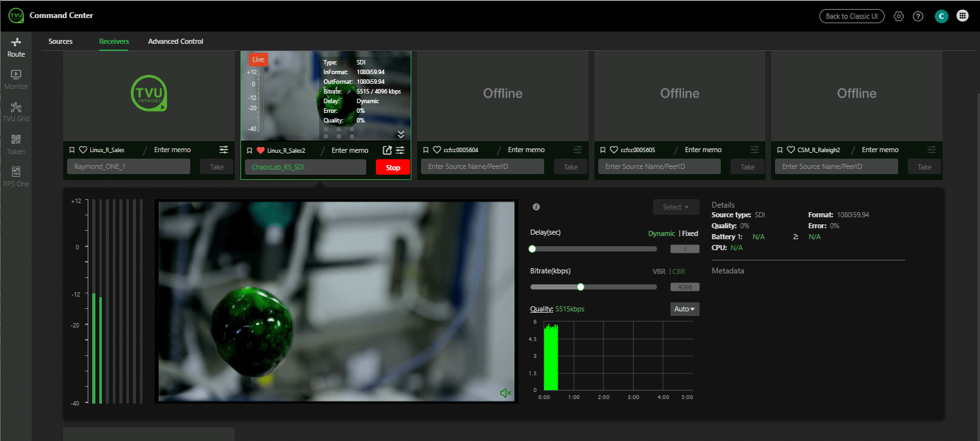Expand the live tile double chevron
The image size is (980, 441).
400,134
